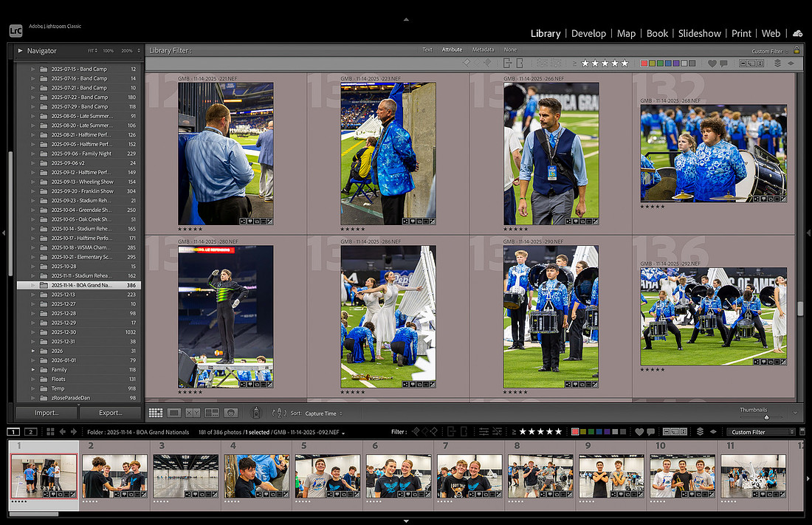Viewport: 812px width, 525px height.
Task: Open Compare view (X|Y) in the toolbar
Action: coord(193,413)
